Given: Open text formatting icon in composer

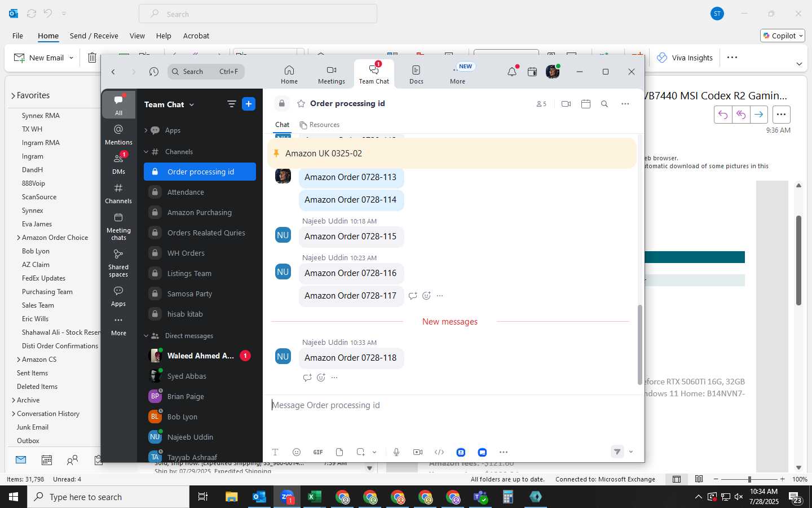Looking at the screenshot, I should pos(275,452).
